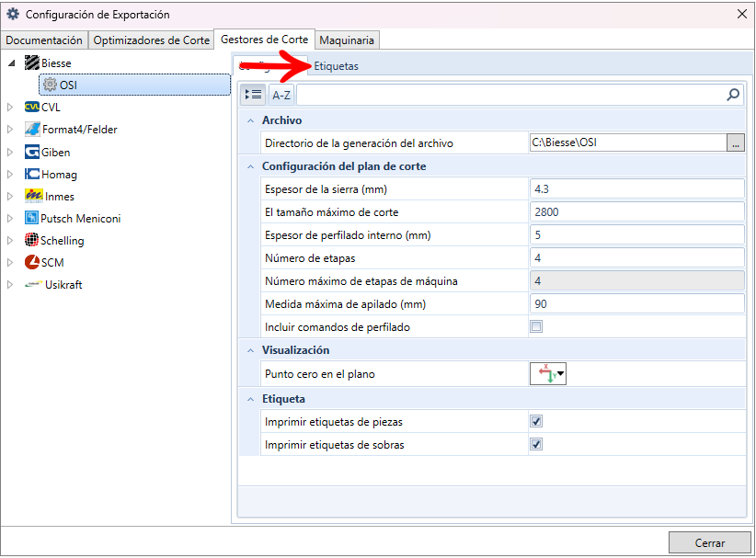Open Punto cero en el plano dropdown
The height and width of the screenshot is (558, 756).
(x=548, y=373)
